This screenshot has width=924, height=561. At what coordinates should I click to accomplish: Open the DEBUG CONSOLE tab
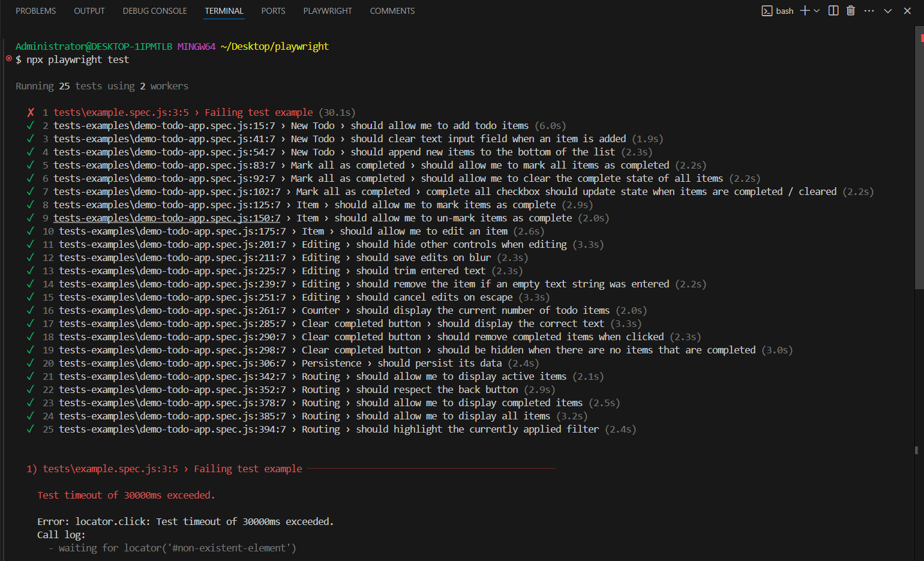155,11
